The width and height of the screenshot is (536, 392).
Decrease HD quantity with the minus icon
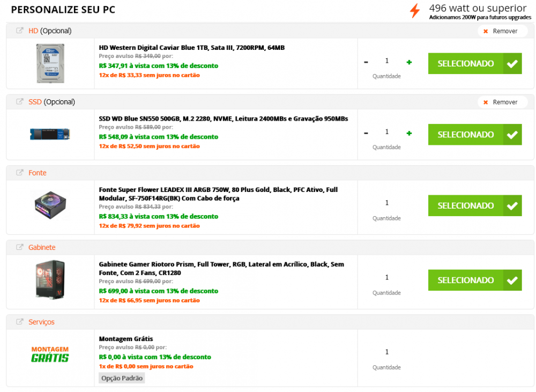(366, 62)
